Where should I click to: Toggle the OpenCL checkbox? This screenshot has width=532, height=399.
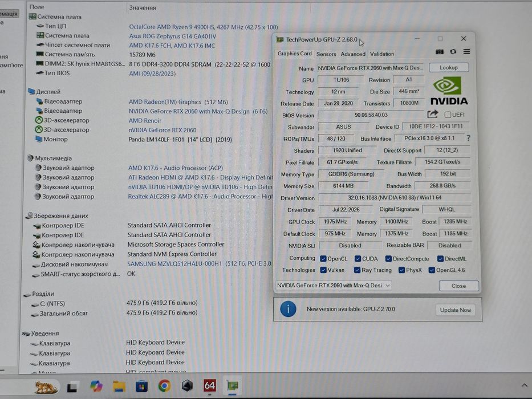[323, 259]
